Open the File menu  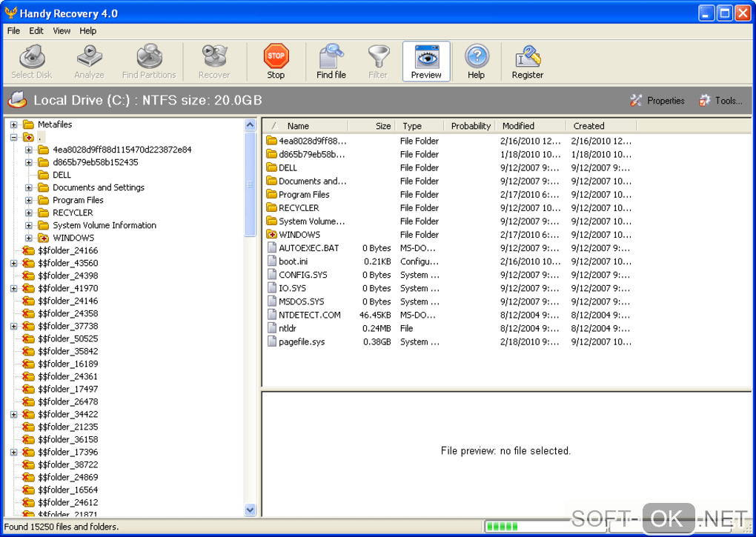pos(13,31)
